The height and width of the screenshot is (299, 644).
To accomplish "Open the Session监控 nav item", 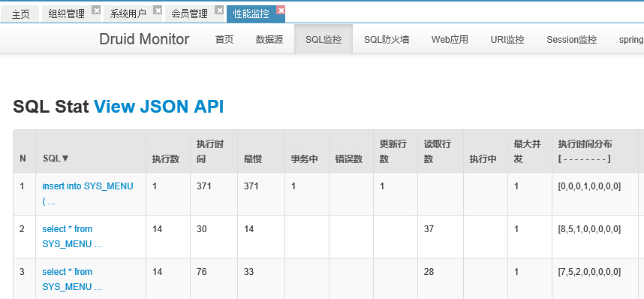I will (x=572, y=40).
